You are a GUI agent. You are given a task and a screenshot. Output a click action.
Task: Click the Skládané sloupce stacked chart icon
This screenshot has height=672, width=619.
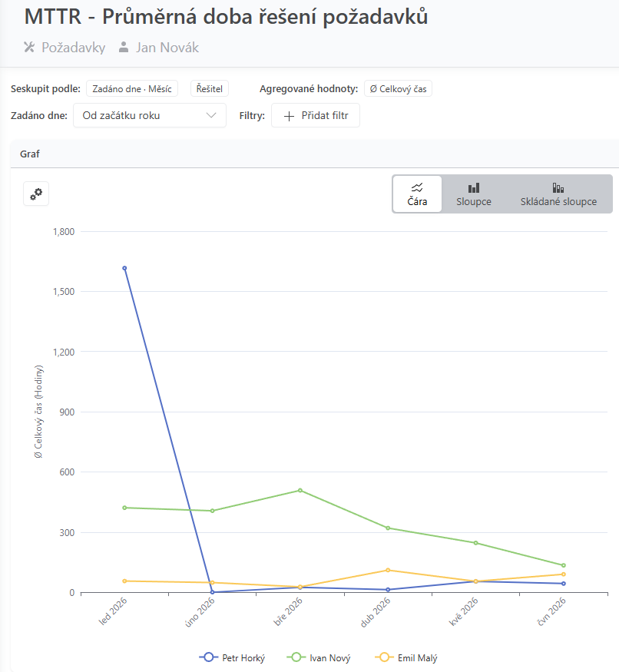coord(558,187)
